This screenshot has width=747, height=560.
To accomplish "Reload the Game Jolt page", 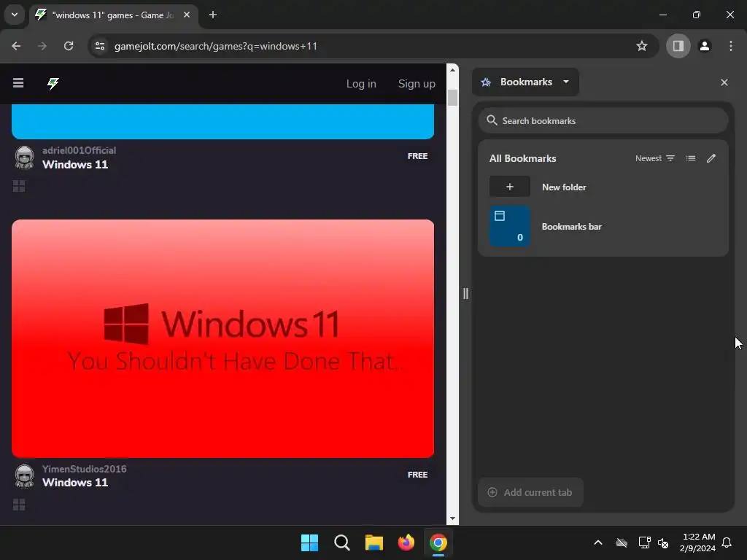I will pos(69,46).
